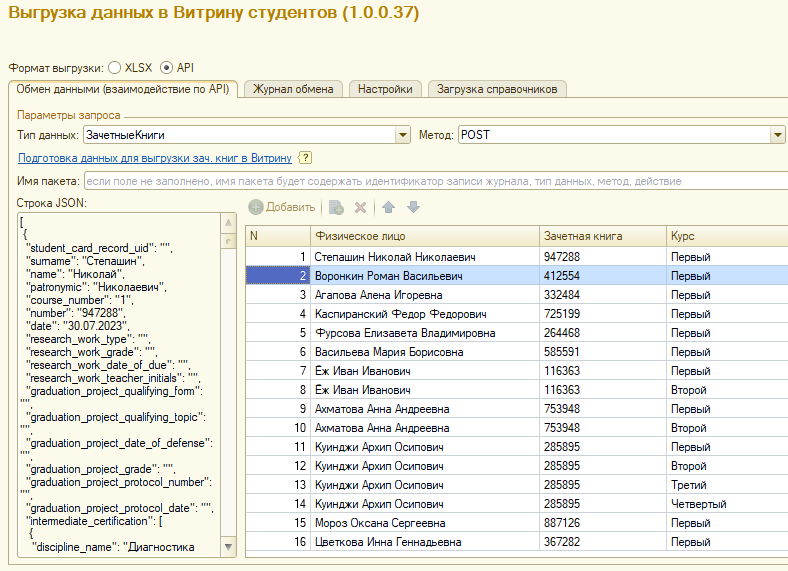Open the Настройки tab
The height and width of the screenshot is (571, 788).
pyautogui.click(x=385, y=89)
